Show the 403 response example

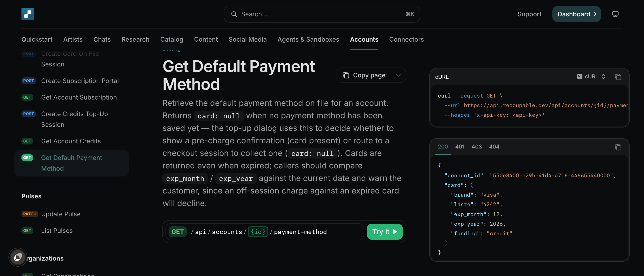[x=477, y=146]
